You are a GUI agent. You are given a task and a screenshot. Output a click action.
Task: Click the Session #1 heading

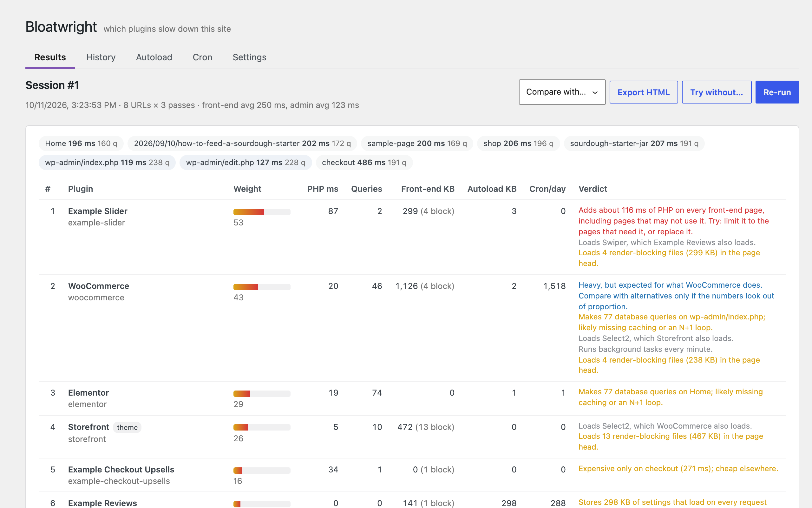52,85
